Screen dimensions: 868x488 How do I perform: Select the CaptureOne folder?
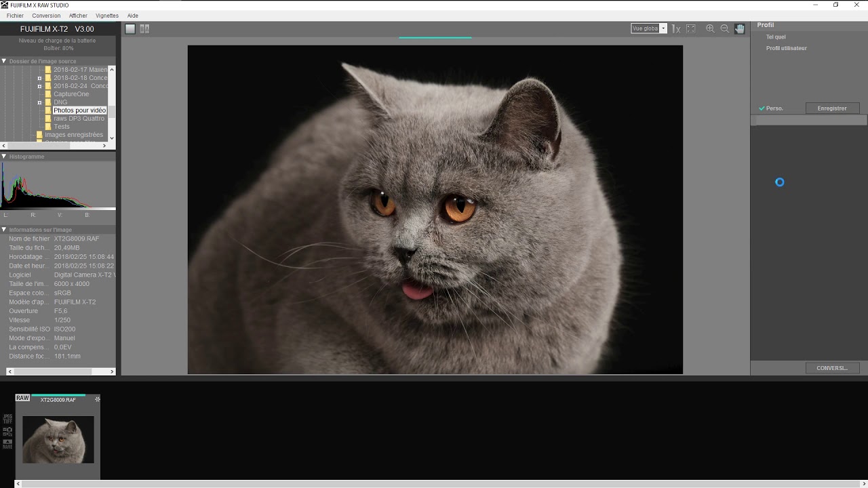point(71,94)
